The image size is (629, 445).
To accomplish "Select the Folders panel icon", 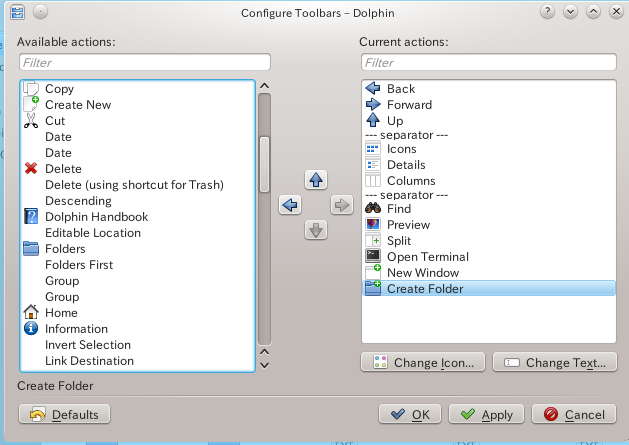I will pos(31,249).
